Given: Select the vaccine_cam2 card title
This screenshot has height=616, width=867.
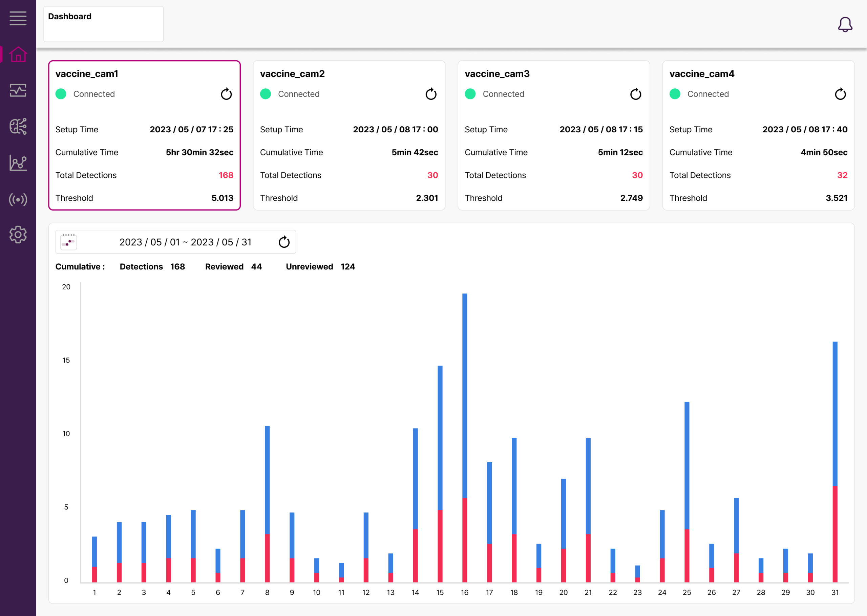Looking at the screenshot, I should (x=292, y=73).
